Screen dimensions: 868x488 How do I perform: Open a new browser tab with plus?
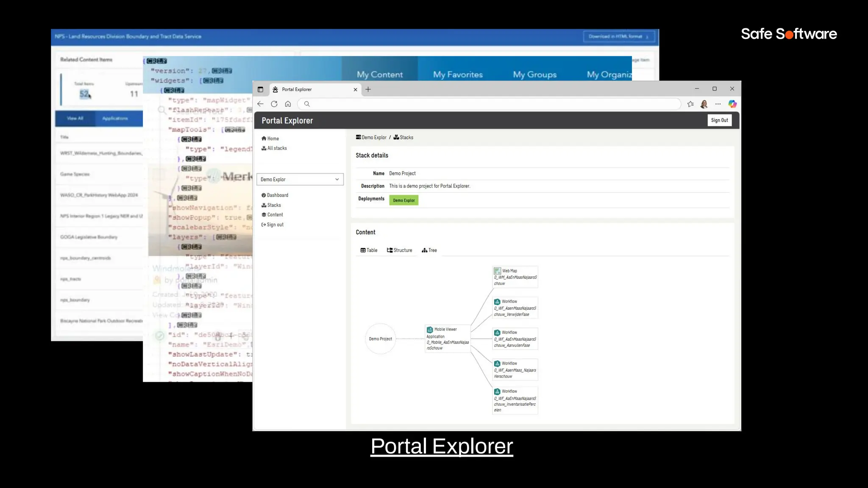[x=368, y=89]
